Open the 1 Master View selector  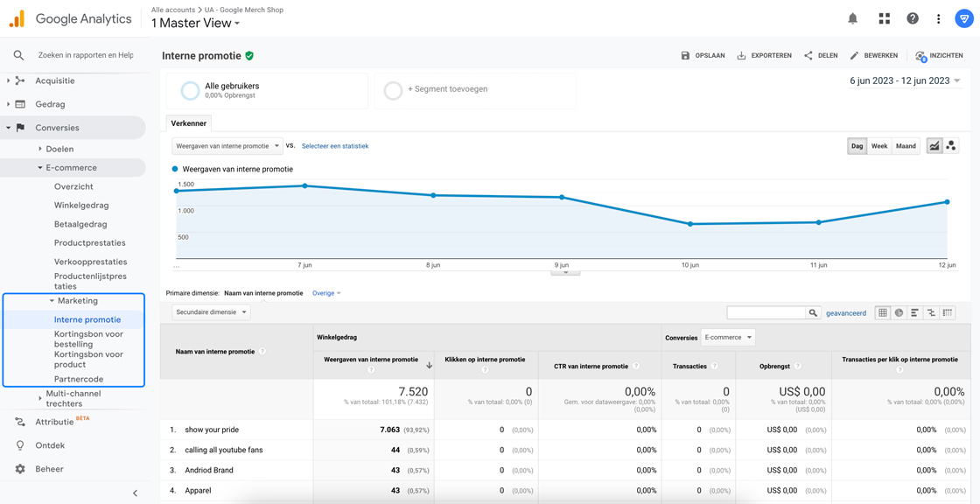click(196, 23)
